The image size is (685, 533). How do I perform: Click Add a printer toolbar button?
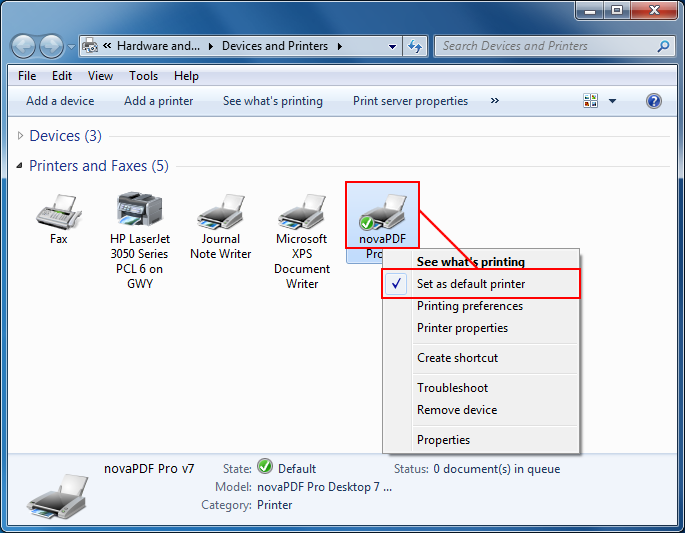(x=158, y=101)
